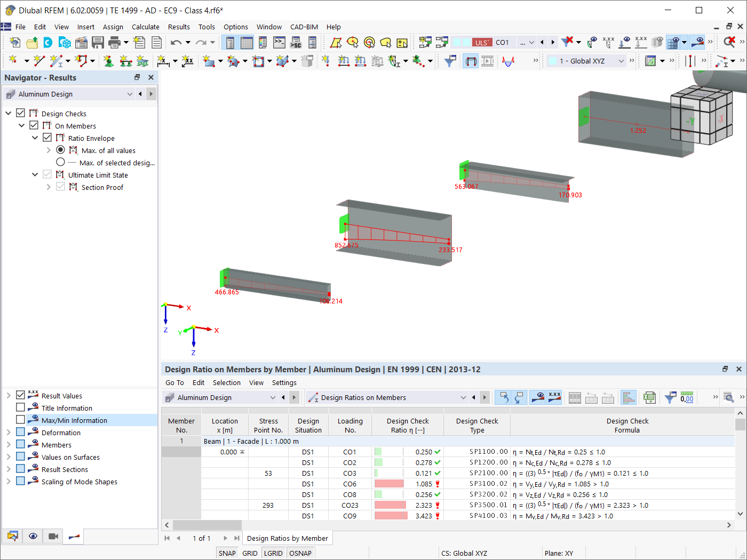Image resolution: width=747 pixels, height=560 pixels.
Task: Open the Results menu
Action: click(x=179, y=27)
